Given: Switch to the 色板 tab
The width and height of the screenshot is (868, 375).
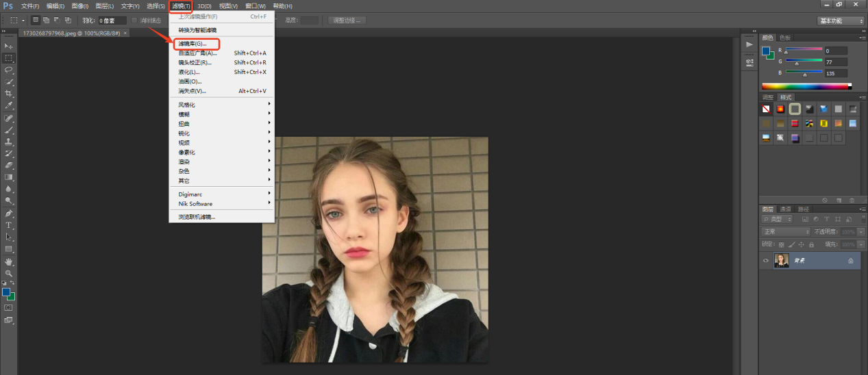Looking at the screenshot, I should point(785,37).
